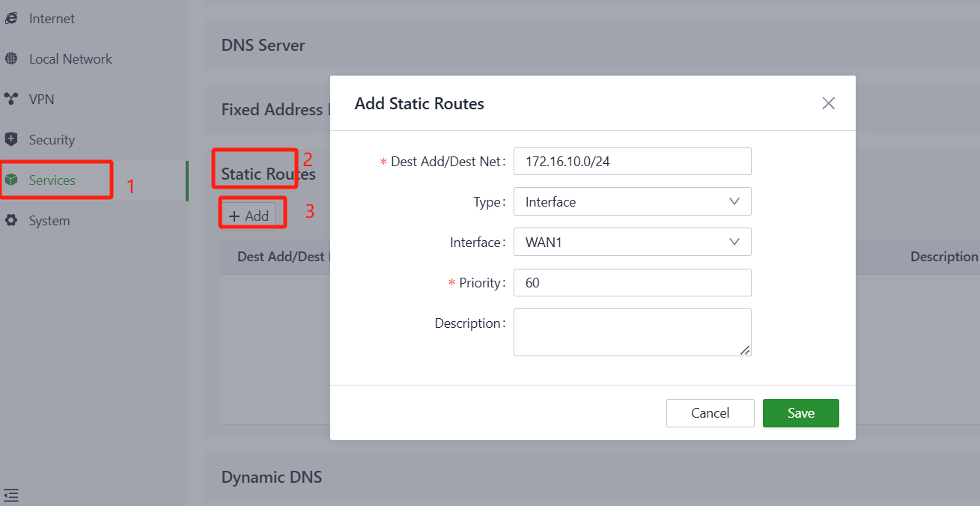This screenshot has height=506, width=980.
Task: Click the System gear icon
Action: (x=11, y=221)
